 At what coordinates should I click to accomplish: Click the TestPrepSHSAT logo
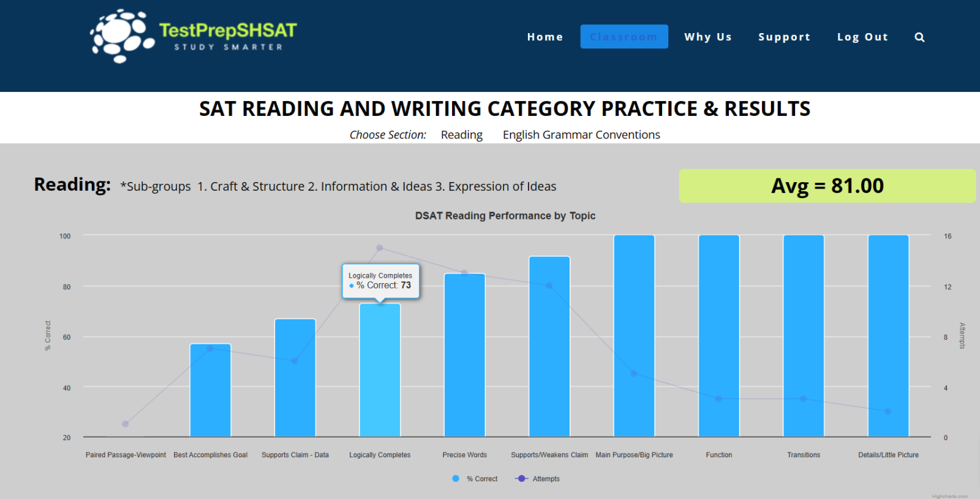click(194, 36)
